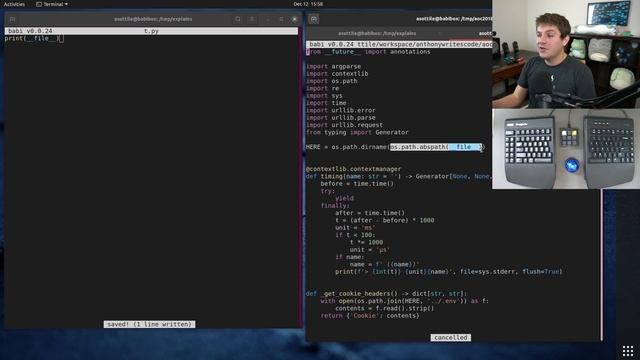The image size is (640, 360).
Task: Click the 'import contextlib' line
Action: 337,74
